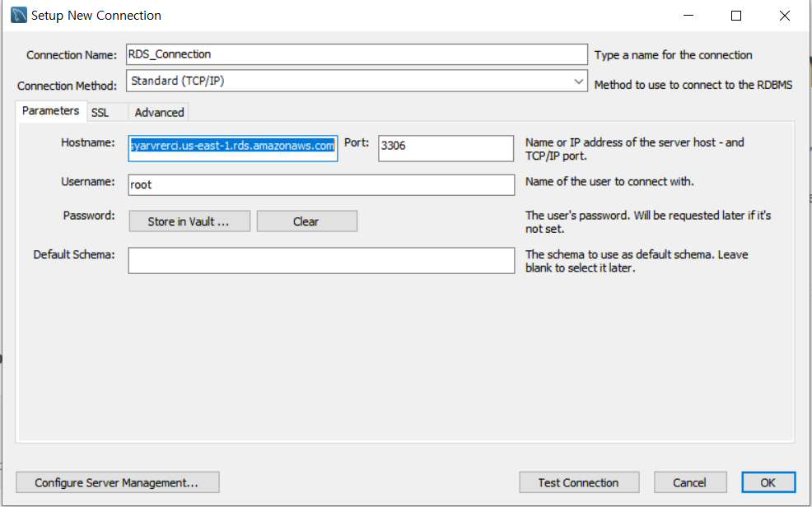Click 'Type a name for the connection' hint

(673, 55)
